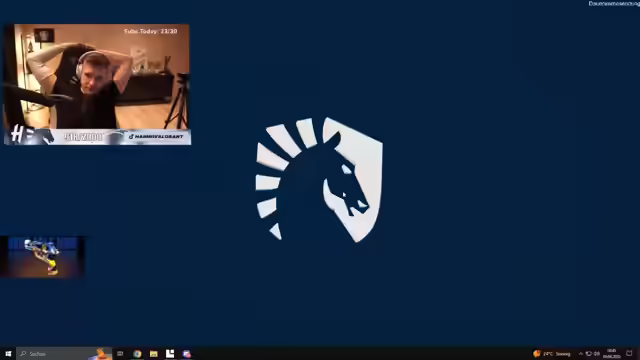The width and height of the screenshot is (640, 360).
Task: Open the weather widget showing sunny
Action: point(551,353)
